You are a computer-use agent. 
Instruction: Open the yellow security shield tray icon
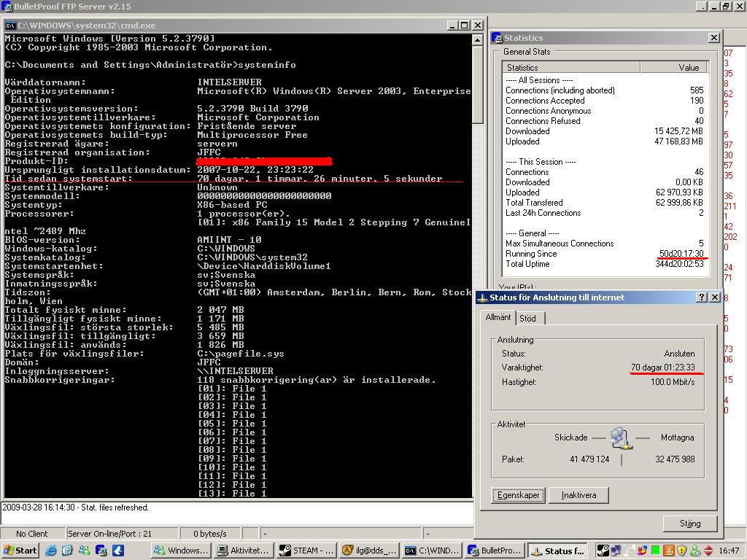(682, 551)
